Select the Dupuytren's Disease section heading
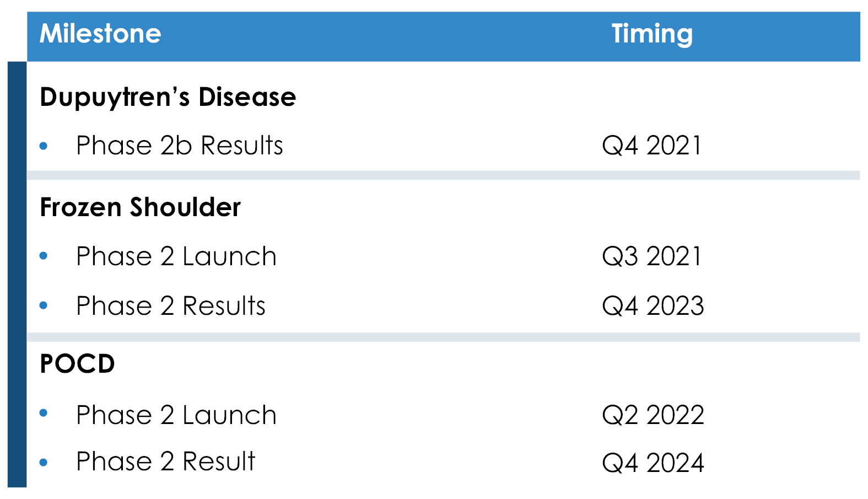Image resolution: width=868 pixels, height=499 pixels. point(168,97)
